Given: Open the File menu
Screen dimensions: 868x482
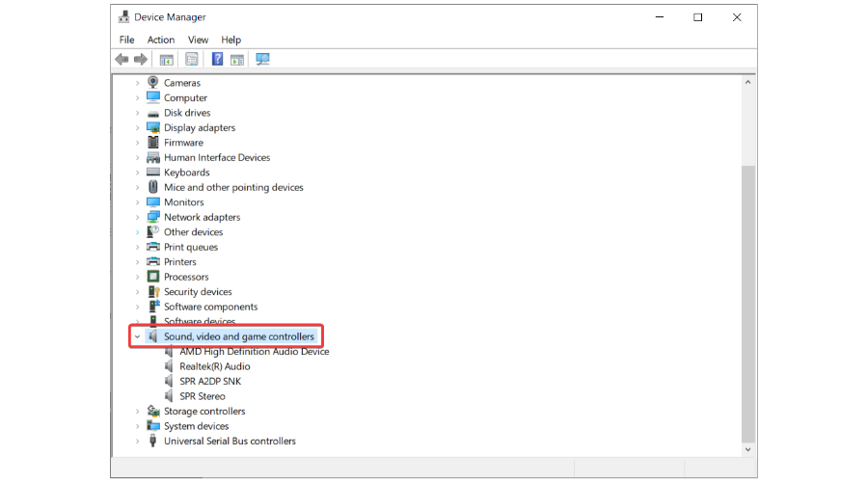Looking at the screenshot, I should coord(126,40).
